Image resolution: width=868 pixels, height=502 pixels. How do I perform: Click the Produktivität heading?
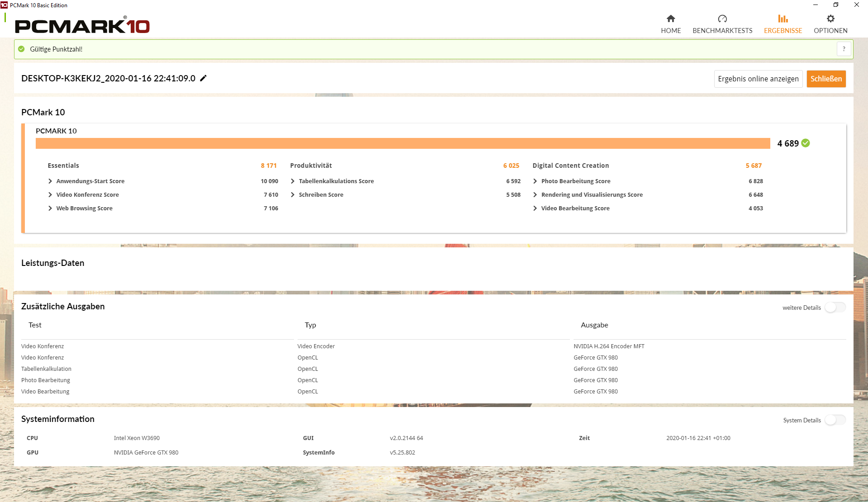pos(311,166)
